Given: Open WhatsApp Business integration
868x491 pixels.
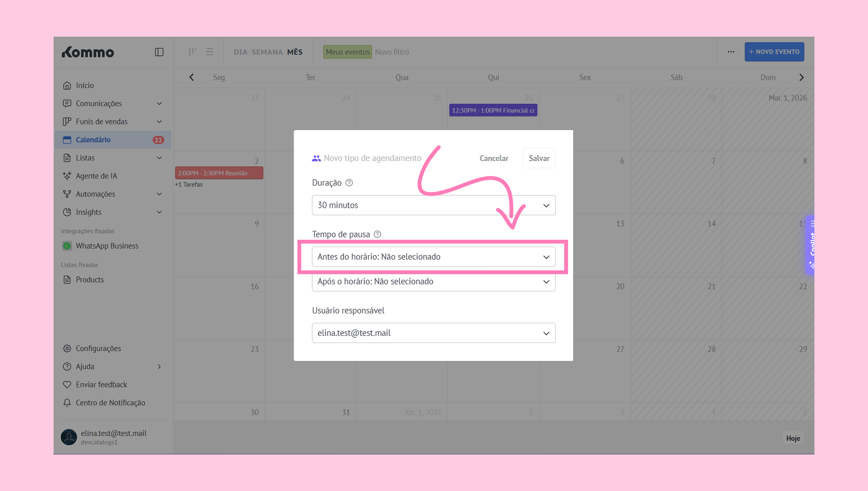Looking at the screenshot, I should pyautogui.click(x=107, y=246).
